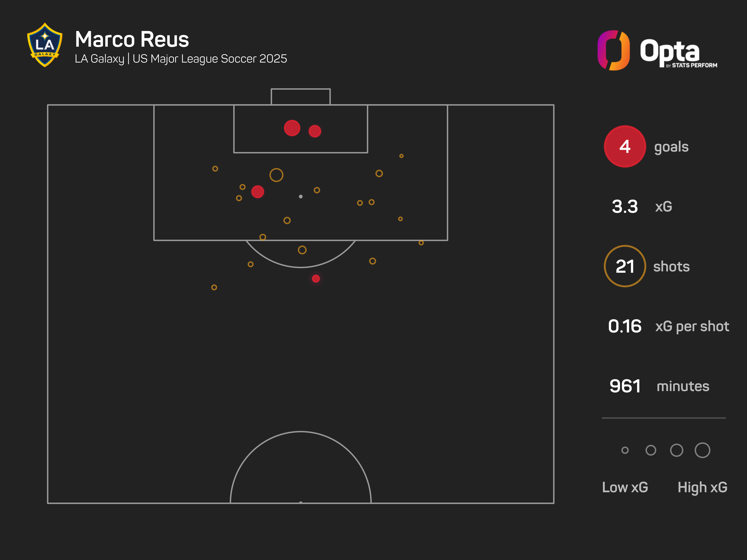Click the smaller red goal dot in six-yard box
This screenshot has height=560, width=747.
(314, 131)
